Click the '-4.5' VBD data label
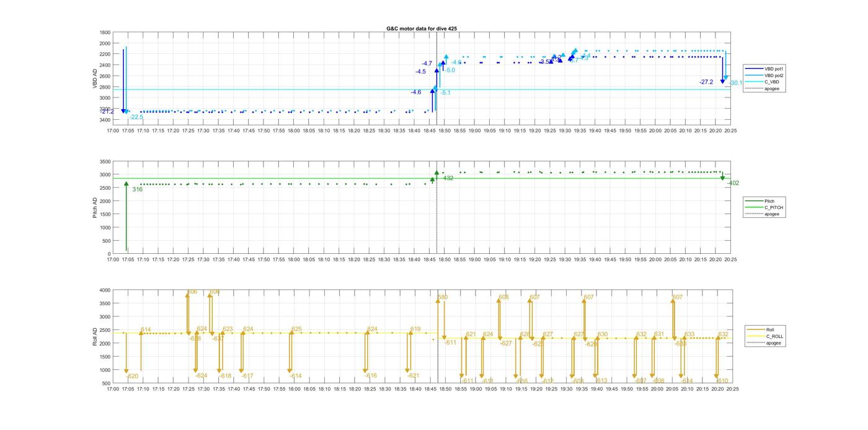Image resolution: width=868 pixels, height=430 pixels. (420, 72)
